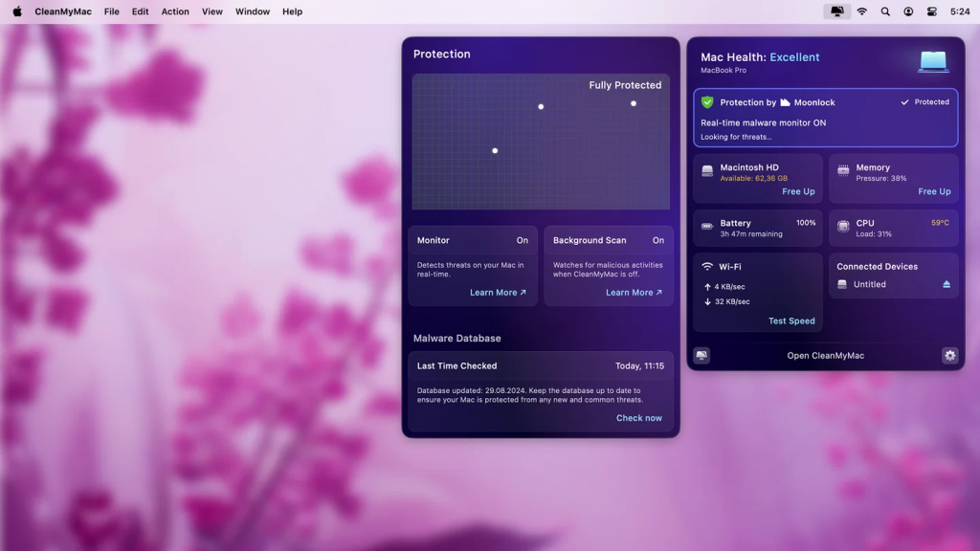The width and height of the screenshot is (980, 551).
Task: Click the Protection by Moonlock card
Action: pyautogui.click(x=825, y=118)
